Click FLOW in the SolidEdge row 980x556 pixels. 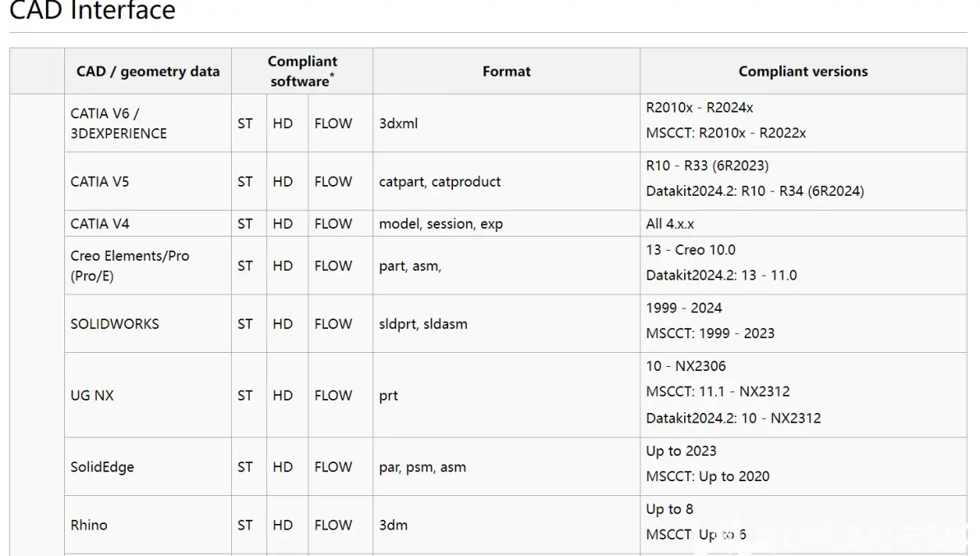click(x=333, y=467)
